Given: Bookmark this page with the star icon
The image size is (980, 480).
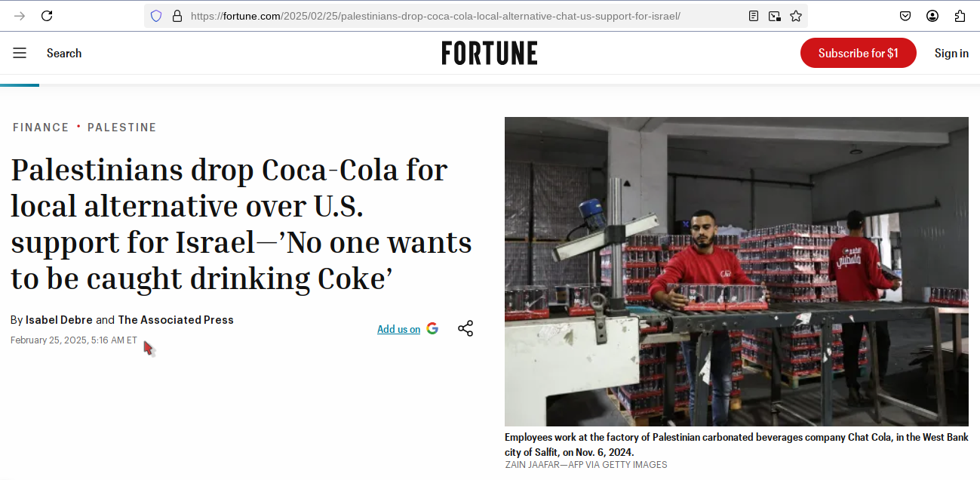Looking at the screenshot, I should (x=796, y=16).
